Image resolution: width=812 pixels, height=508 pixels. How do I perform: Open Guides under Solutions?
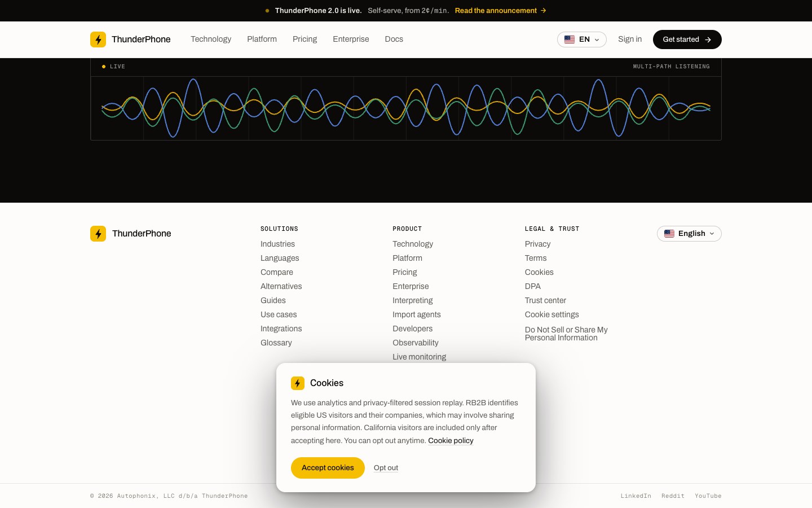click(273, 300)
